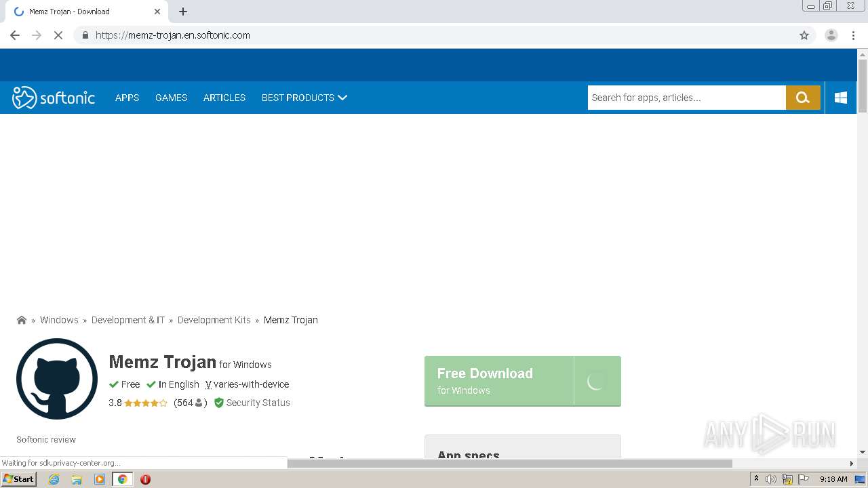Click the 'varies-with-device' version label
Image resolution: width=868 pixels, height=488 pixels.
coord(252,384)
